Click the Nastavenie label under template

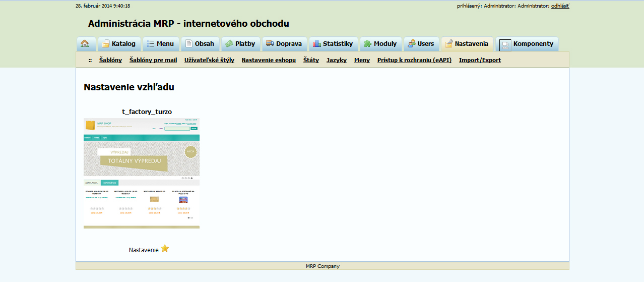(144, 250)
